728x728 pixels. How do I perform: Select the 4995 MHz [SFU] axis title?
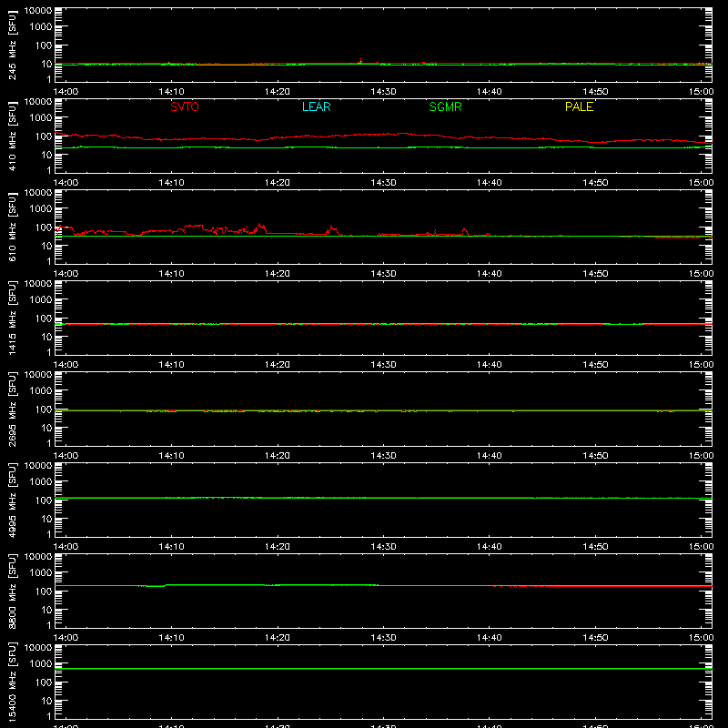(13, 500)
